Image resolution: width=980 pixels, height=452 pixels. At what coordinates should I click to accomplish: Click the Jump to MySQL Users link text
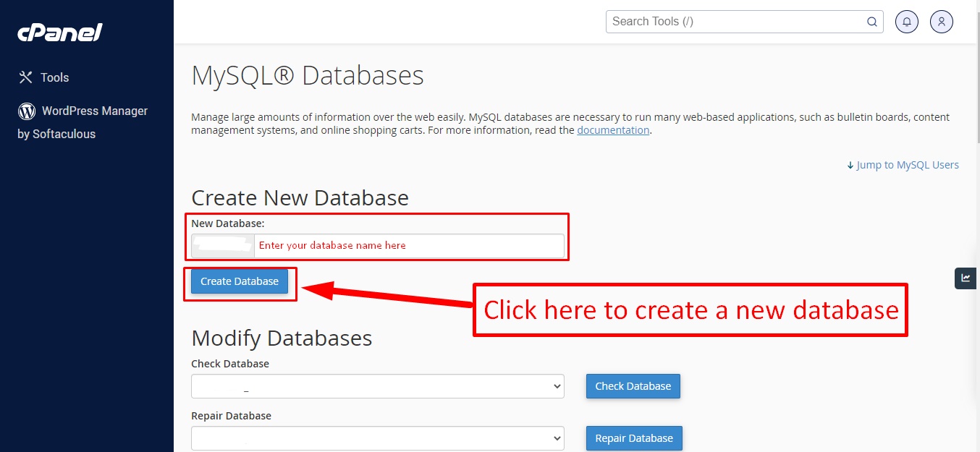click(x=908, y=165)
